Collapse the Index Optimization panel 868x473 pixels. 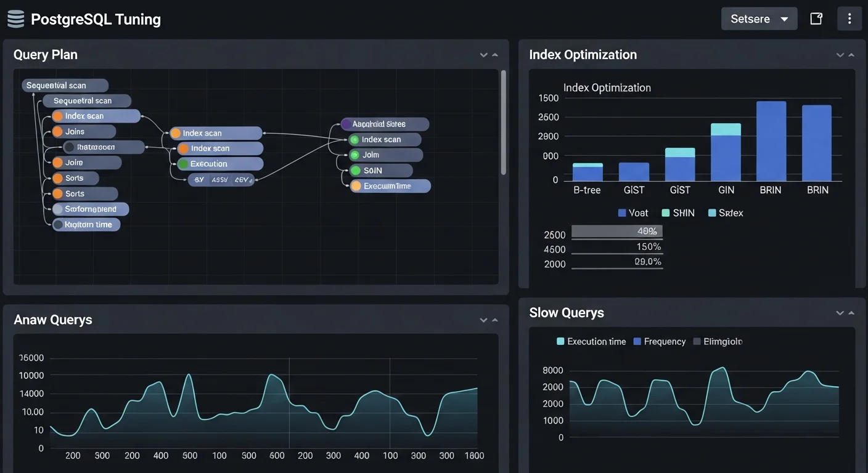[x=850, y=55]
